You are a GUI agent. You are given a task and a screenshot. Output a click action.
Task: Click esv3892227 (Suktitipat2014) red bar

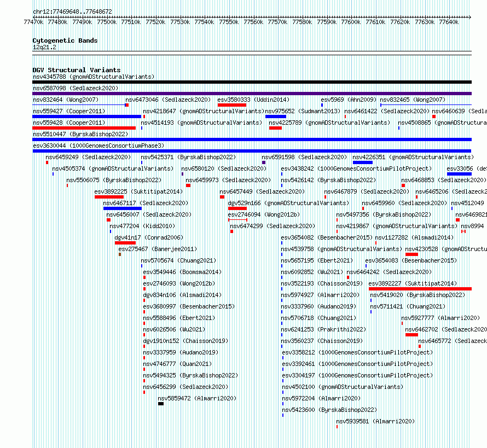pos(420,289)
